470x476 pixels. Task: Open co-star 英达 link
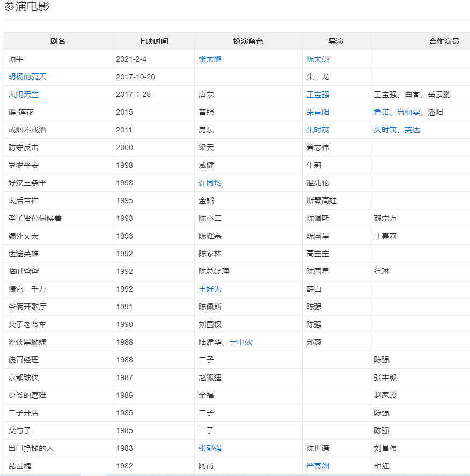(x=412, y=130)
